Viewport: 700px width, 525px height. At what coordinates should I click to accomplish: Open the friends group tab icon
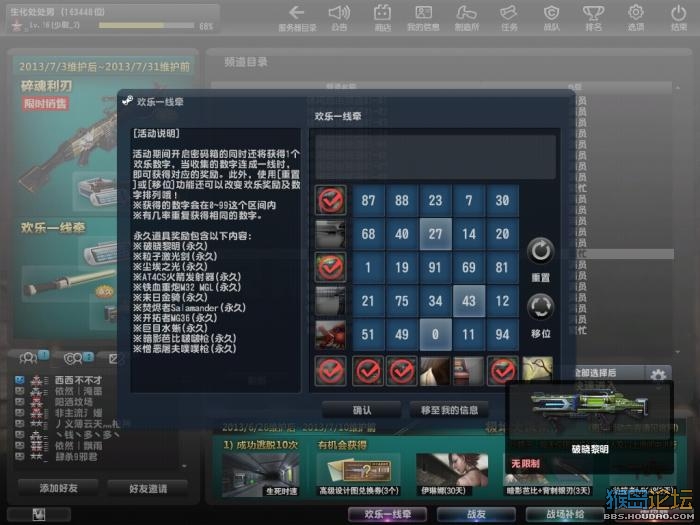tap(28, 358)
